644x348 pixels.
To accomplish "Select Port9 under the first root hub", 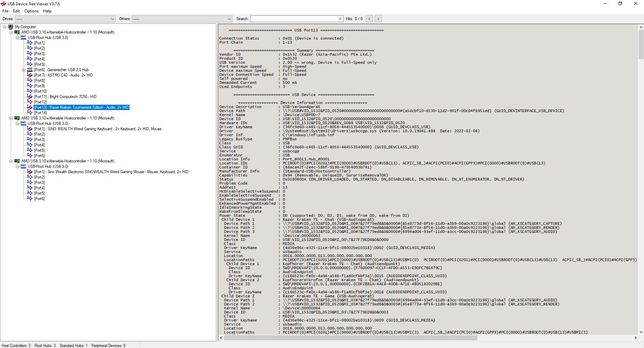I will point(39,86).
